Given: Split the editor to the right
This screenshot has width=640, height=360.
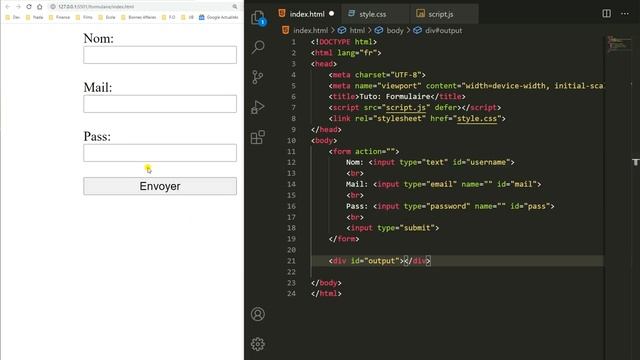Looking at the screenshot, I should click(607, 13).
